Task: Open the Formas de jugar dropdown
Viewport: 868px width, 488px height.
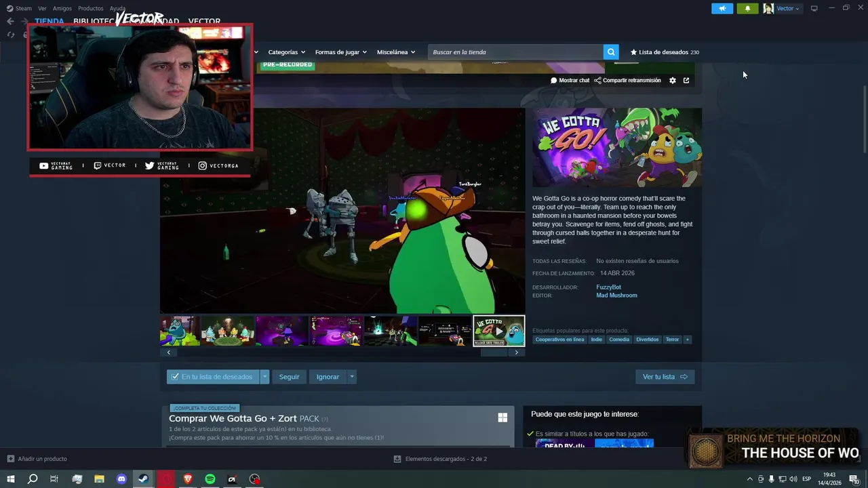Action: tap(340, 52)
